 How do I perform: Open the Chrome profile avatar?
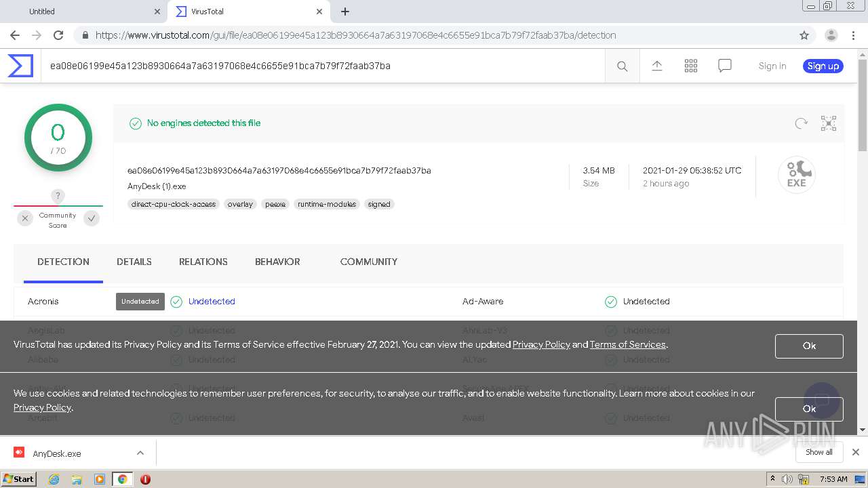(831, 35)
